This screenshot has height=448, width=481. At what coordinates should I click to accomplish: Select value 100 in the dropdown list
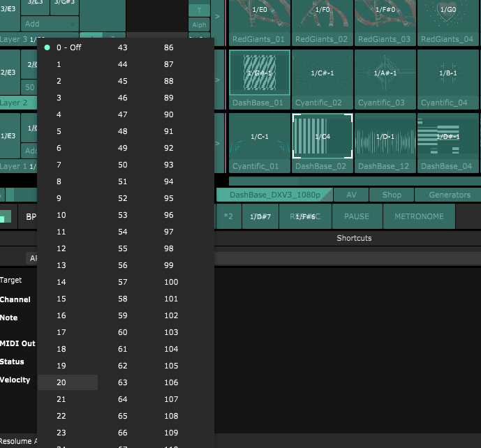[171, 282]
